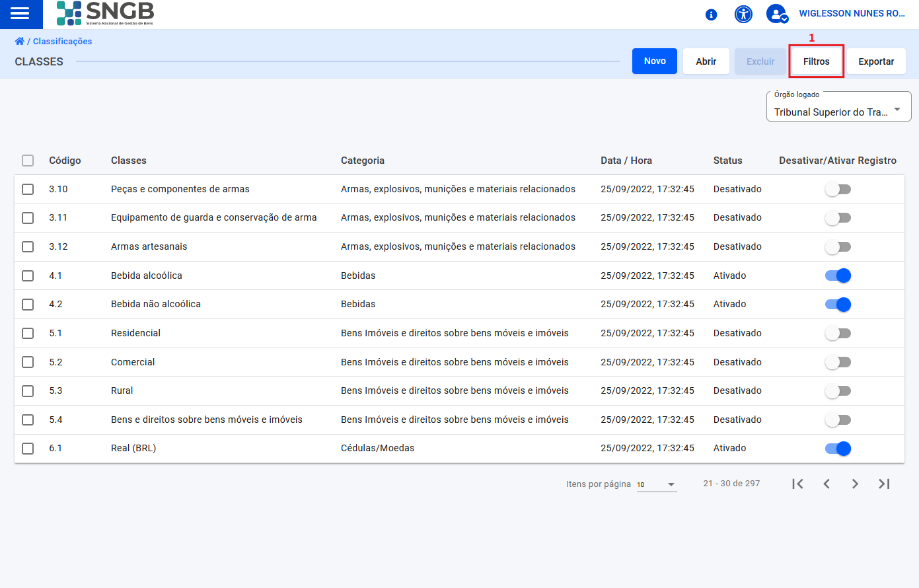
Task: Open the hamburger navigation menu
Action: tap(20, 14)
